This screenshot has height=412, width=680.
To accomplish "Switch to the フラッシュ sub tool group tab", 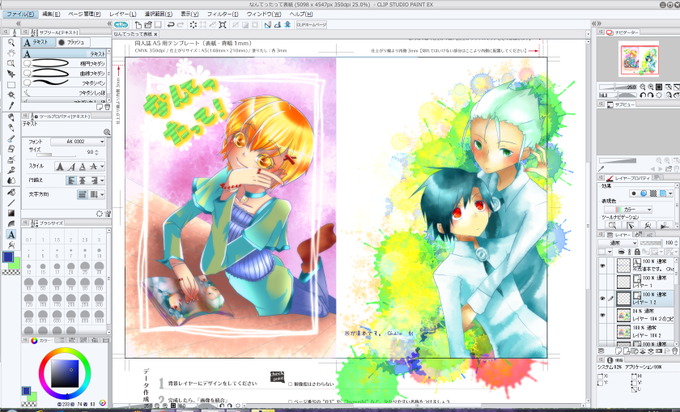I will [72, 42].
